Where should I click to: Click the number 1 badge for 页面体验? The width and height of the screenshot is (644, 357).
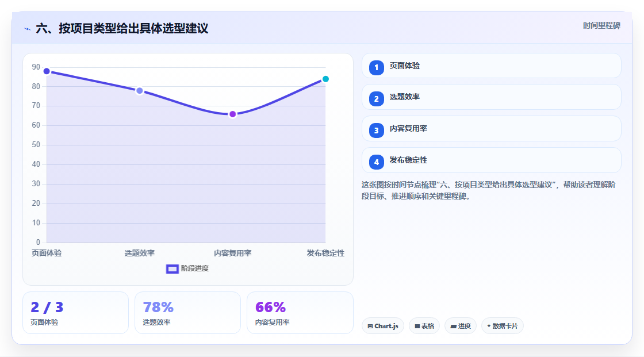pos(376,67)
